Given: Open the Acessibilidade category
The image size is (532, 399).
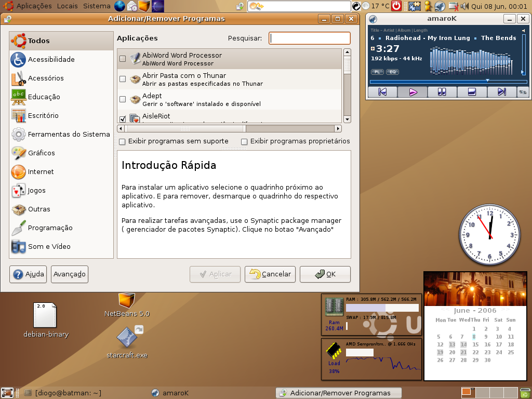Looking at the screenshot, I should 61,59.
